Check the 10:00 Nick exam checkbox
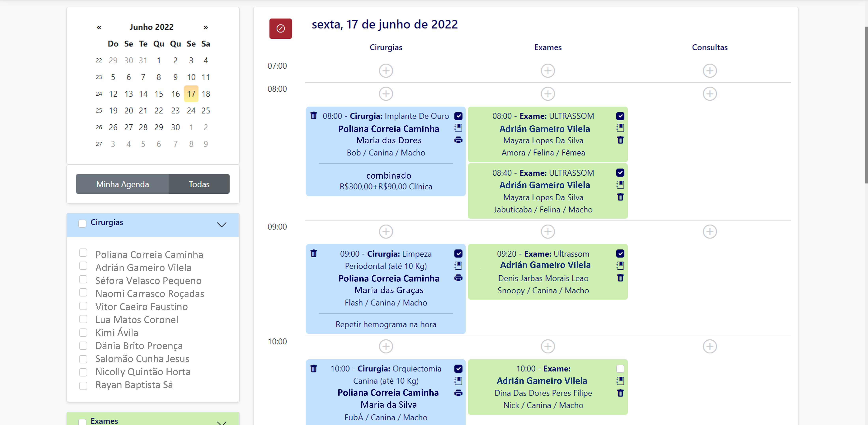Image resolution: width=868 pixels, height=425 pixels. pyautogui.click(x=620, y=368)
